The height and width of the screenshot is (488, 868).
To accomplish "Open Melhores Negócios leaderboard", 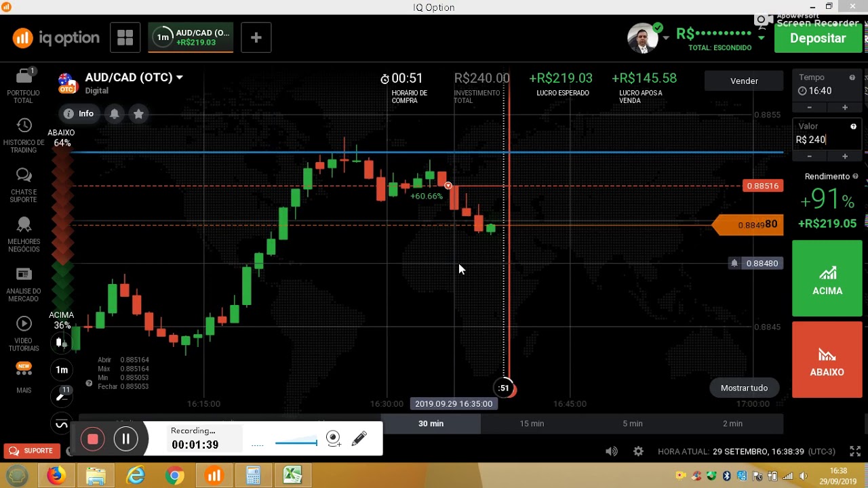I will 24,235.
